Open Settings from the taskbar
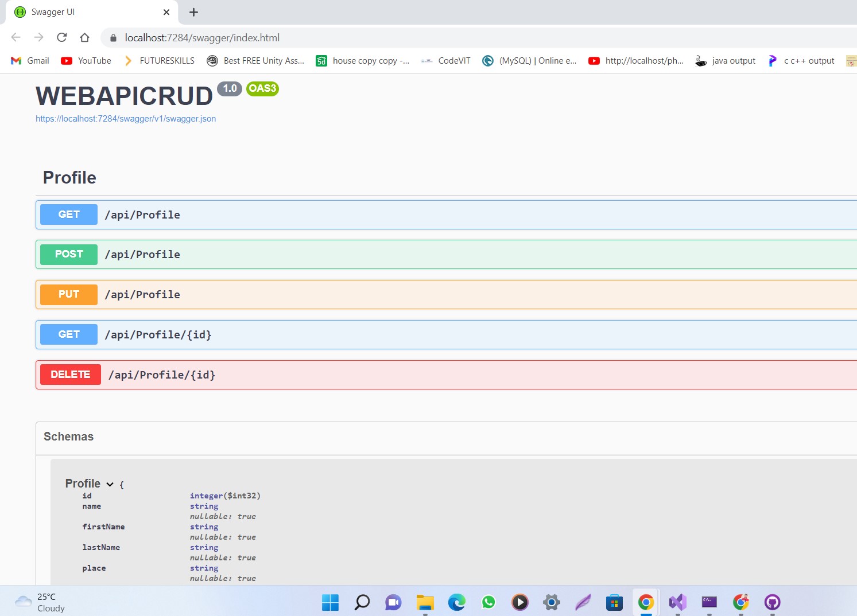This screenshot has height=616, width=857. (x=552, y=602)
